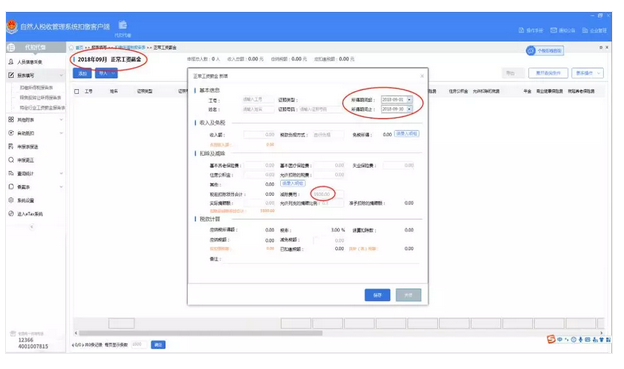624x369 pixels.
Task: Click the 查询统计 icon in sidebar
Action: pos(11,173)
